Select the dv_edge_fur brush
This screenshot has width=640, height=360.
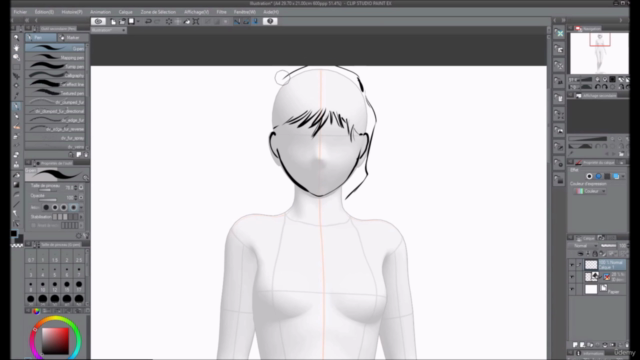(55, 120)
